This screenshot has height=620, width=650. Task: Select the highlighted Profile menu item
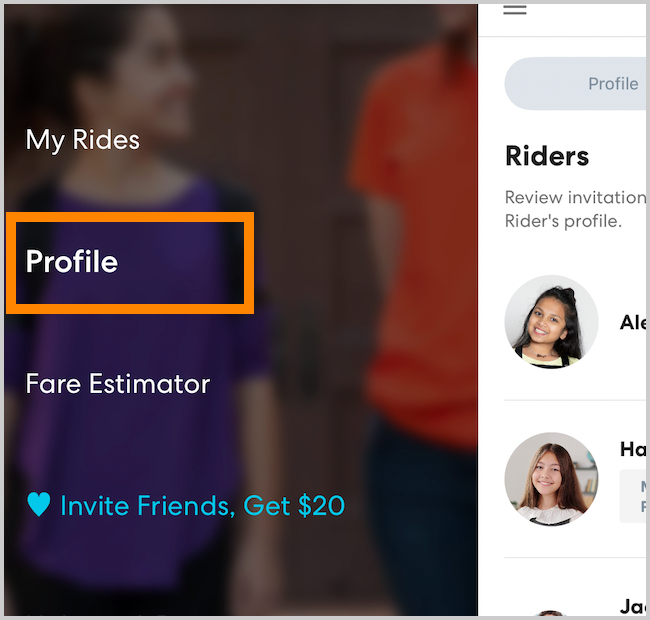click(x=72, y=262)
